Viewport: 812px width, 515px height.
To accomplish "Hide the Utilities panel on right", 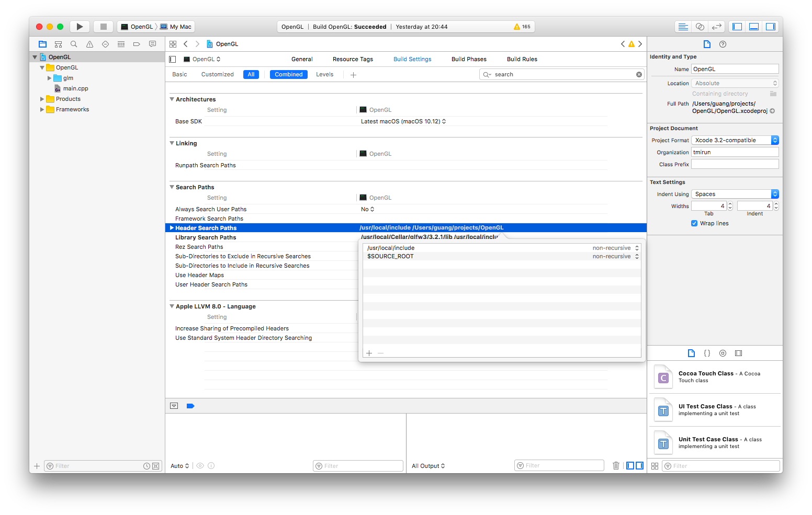I will tap(771, 27).
